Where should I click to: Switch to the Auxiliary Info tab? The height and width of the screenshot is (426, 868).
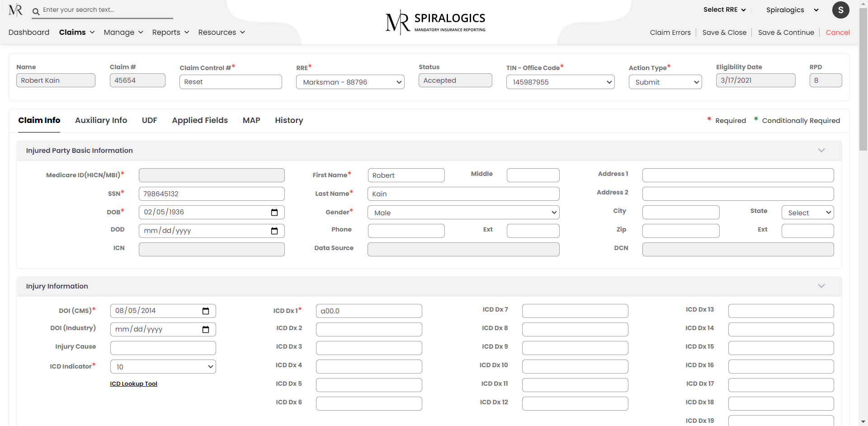point(101,120)
